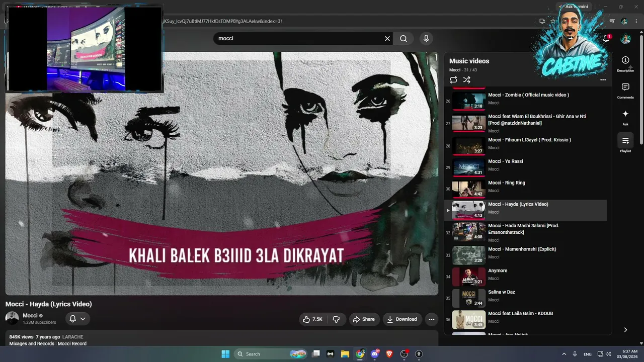Show hidden system tray icons
Image resolution: width=644 pixels, height=362 pixels.
click(564, 354)
